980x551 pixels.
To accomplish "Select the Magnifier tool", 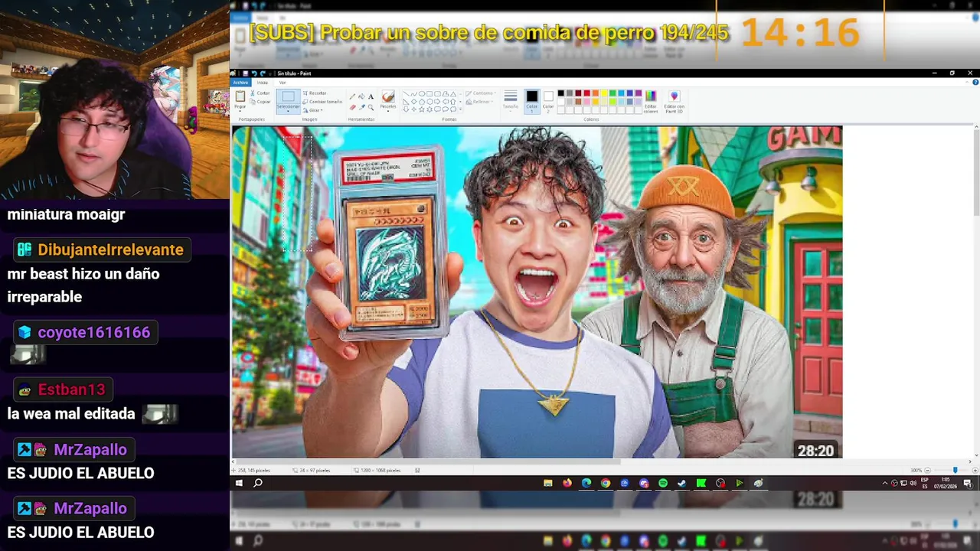I will point(371,106).
